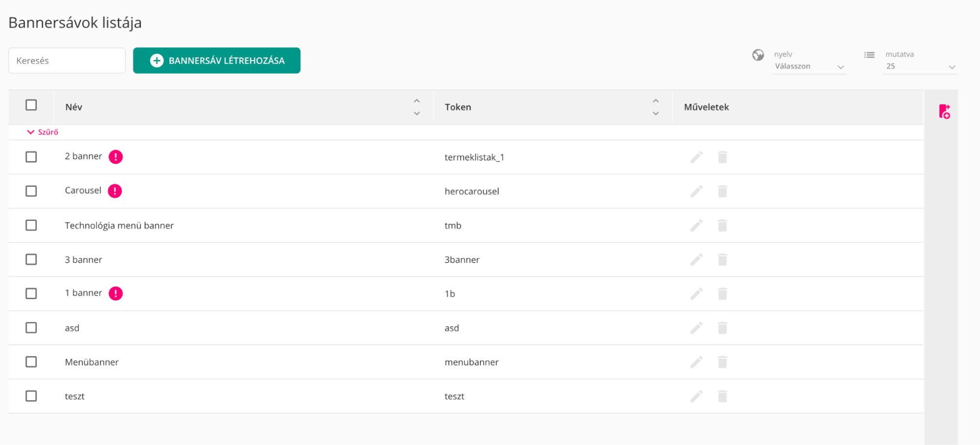Check the box for the asd row
Viewport: 980px width, 445px height.
coord(31,328)
